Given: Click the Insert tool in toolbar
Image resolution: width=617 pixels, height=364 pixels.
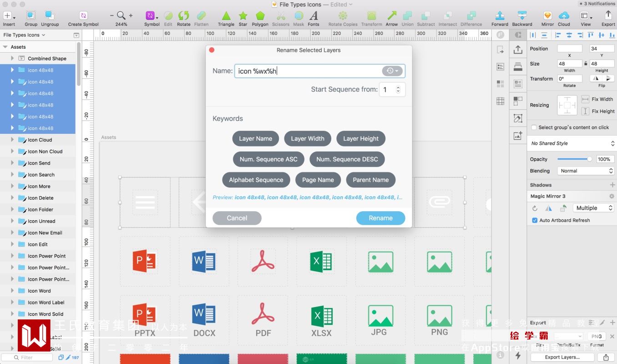Looking at the screenshot, I should click(9, 18).
